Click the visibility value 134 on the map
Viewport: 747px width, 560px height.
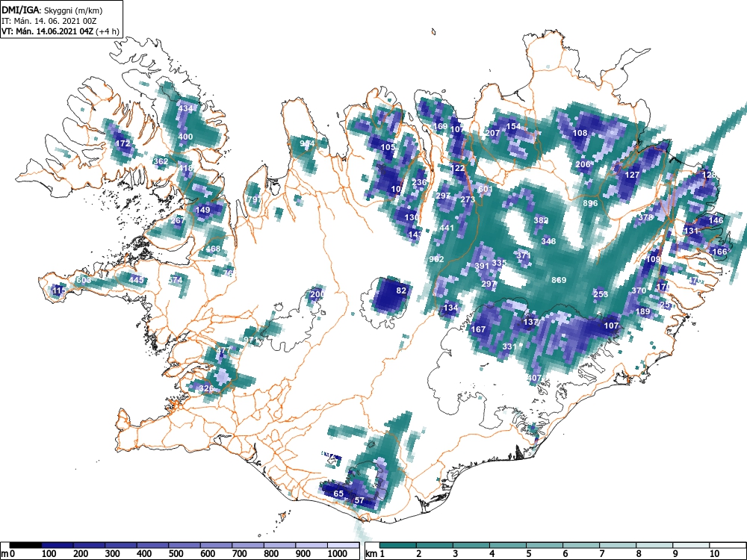450,308
